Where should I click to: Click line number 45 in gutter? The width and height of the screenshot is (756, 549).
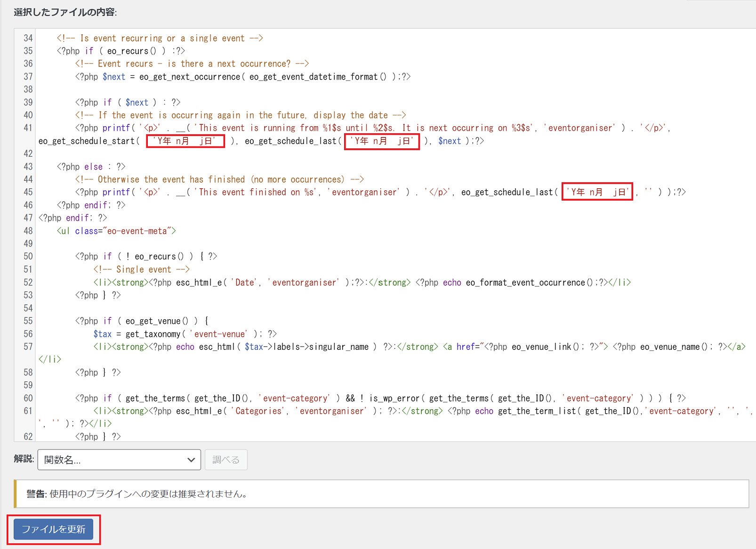tap(28, 192)
